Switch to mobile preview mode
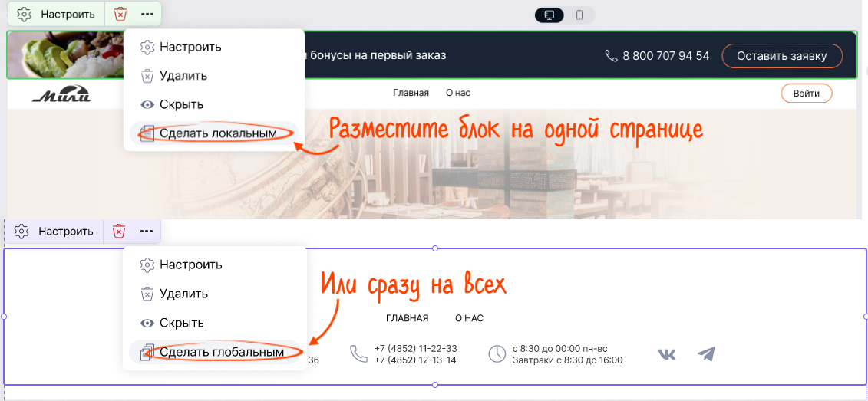868x401 pixels. pyautogui.click(x=579, y=15)
